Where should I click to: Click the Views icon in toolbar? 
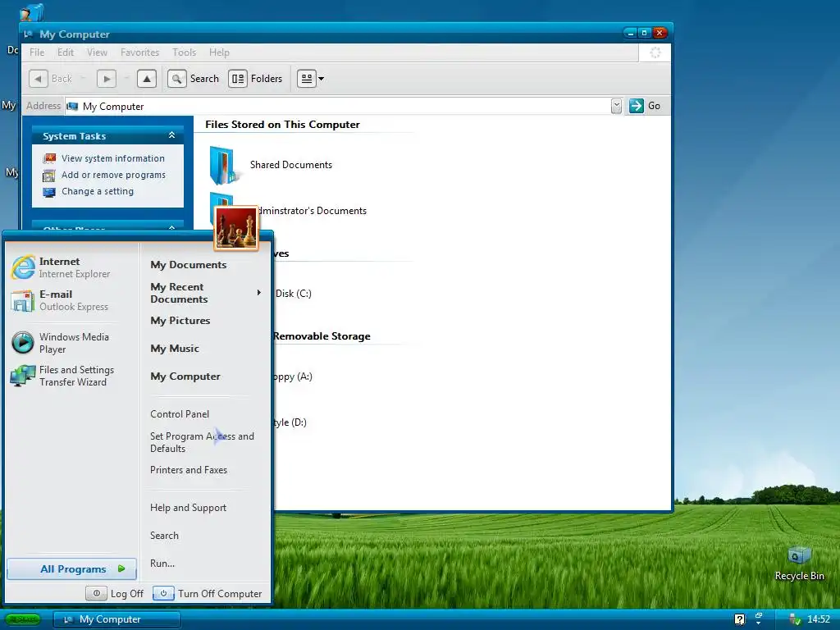pos(307,79)
